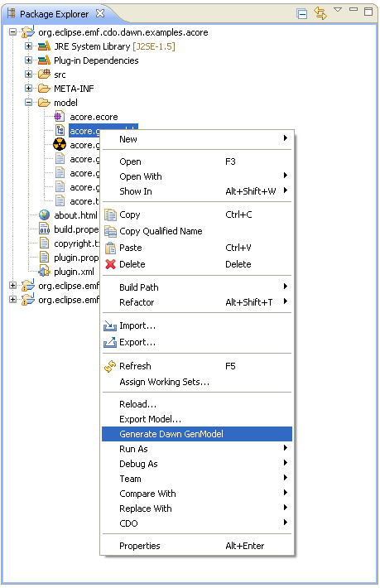This screenshot has height=588, width=380.
Task: Open the Package Explorer view menu triangle
Action: (x=338, y=10)
